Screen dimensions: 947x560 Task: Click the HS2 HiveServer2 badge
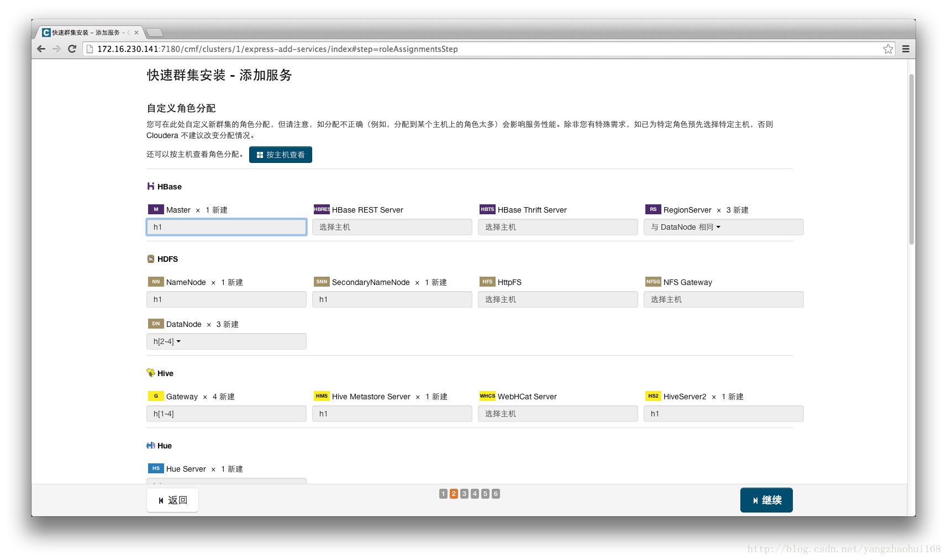coord(653,396)
